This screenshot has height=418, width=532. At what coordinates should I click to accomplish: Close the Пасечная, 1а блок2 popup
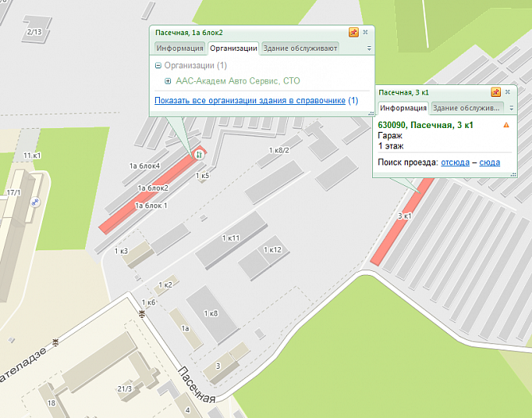pos(365,33)
